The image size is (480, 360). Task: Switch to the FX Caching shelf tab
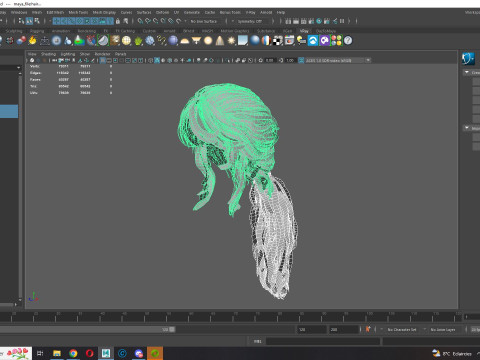tap(125, 31)
